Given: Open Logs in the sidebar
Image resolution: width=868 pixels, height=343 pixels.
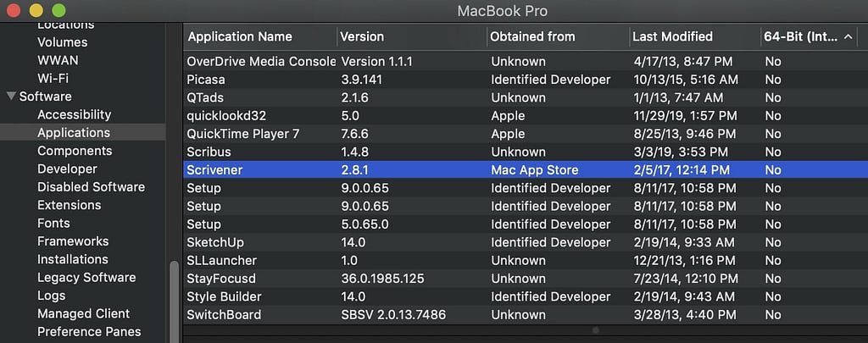Looking at the screenshot, I should [x=52, y=296].
